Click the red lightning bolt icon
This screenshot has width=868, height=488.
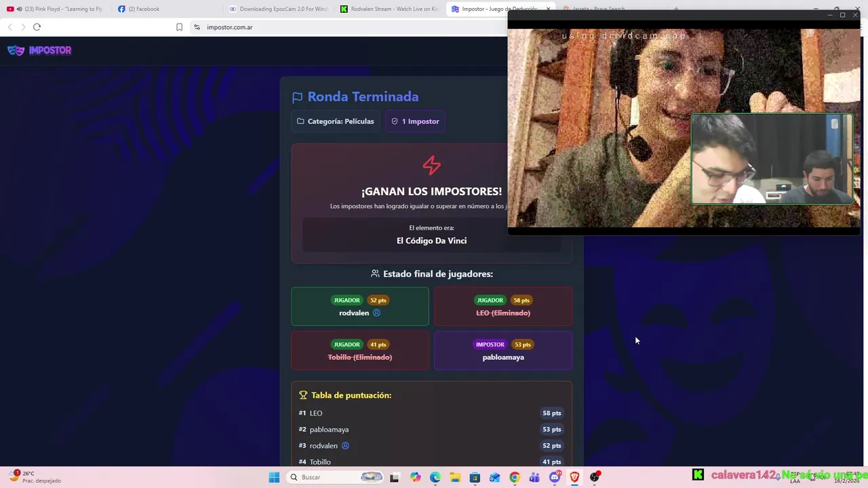[431, 165]
